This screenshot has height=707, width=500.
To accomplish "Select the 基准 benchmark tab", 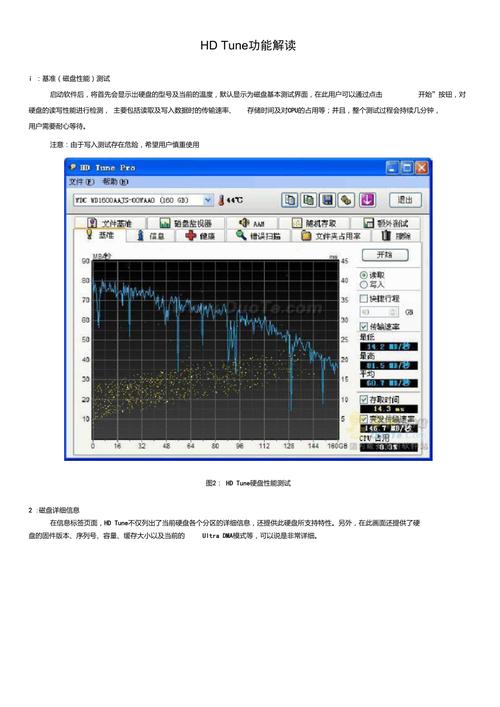I will pyautogui.click(x=100, y=235).
